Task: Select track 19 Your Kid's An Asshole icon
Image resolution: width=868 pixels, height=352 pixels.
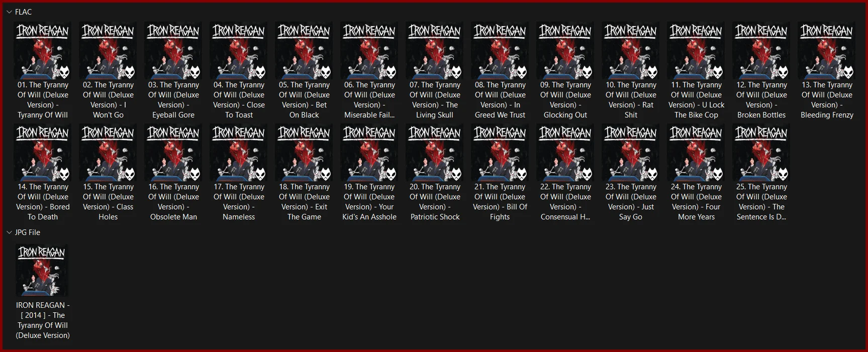Action: (x=369, y=152)
